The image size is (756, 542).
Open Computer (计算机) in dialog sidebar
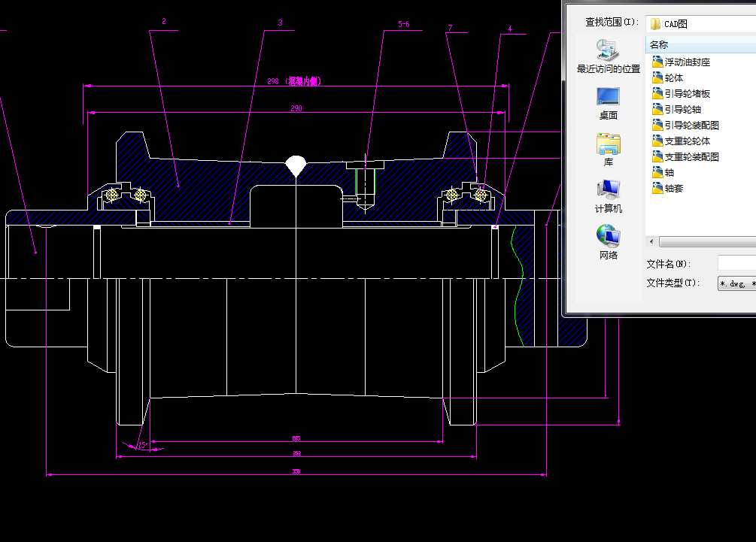[608, 196]
